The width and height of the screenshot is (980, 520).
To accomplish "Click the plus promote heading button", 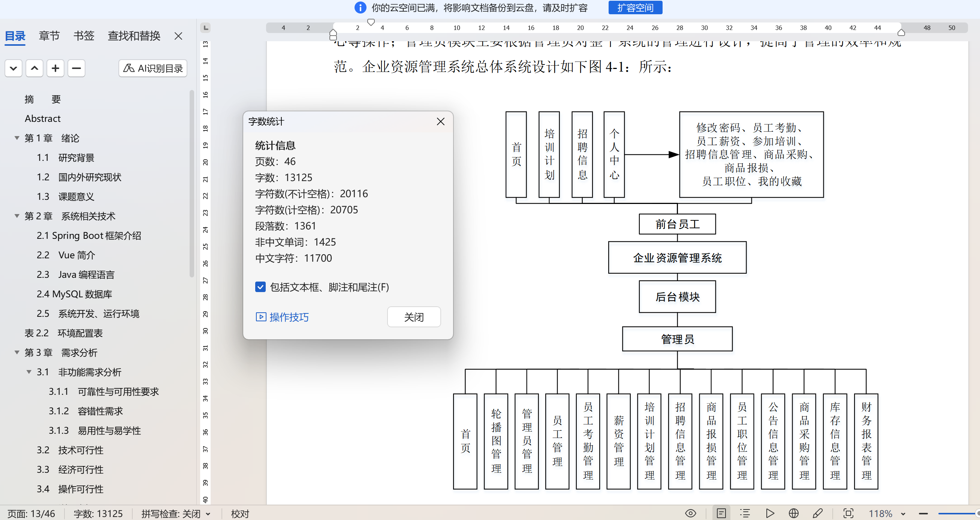I will click(55, 68).
